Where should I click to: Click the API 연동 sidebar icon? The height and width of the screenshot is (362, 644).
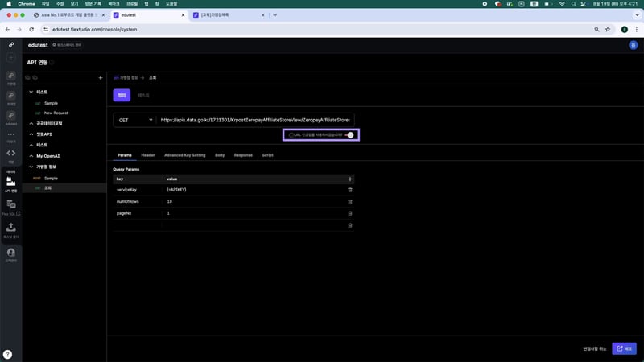11,182
